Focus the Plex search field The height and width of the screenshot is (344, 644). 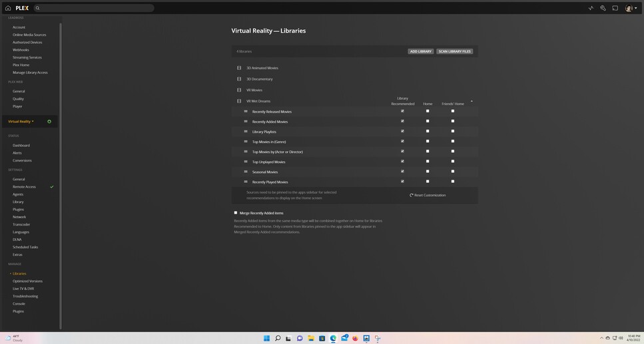94,8
